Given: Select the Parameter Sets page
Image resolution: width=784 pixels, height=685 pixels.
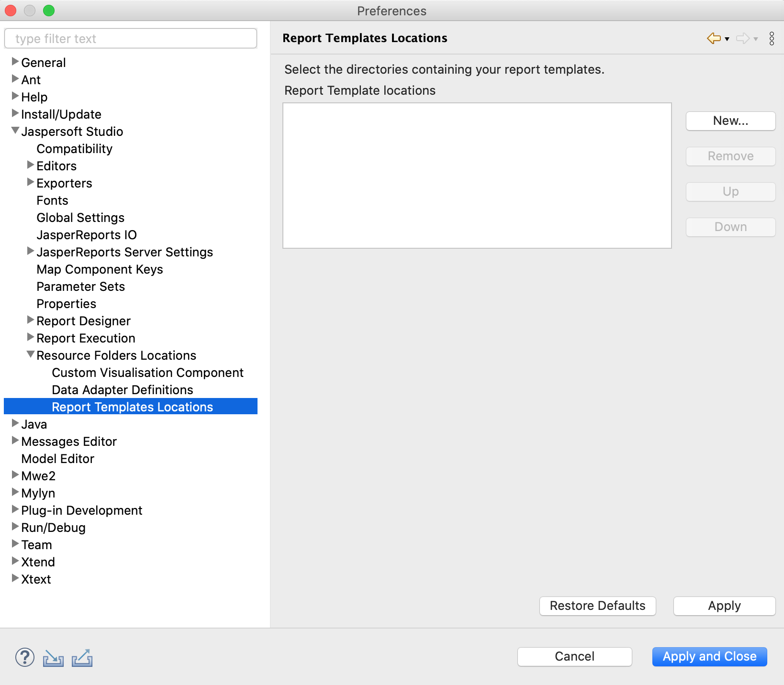Looking at the screenshot, I should (80, 287).
